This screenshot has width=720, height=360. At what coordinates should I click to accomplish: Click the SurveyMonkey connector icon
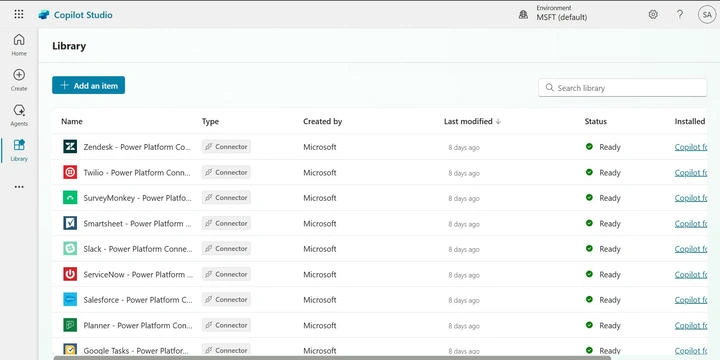[x=70, y=197]
